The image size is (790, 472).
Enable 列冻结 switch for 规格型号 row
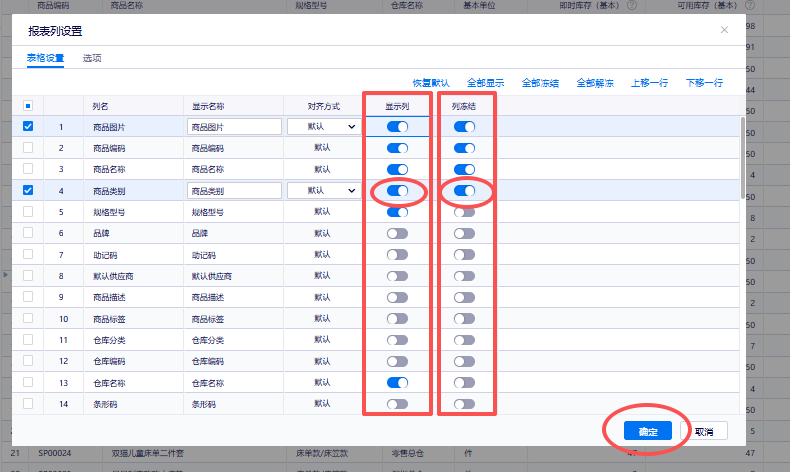point(464,212)
